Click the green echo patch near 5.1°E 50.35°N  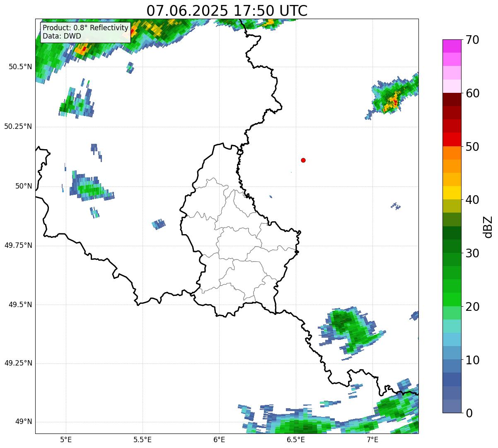click(x=77, y=102)
